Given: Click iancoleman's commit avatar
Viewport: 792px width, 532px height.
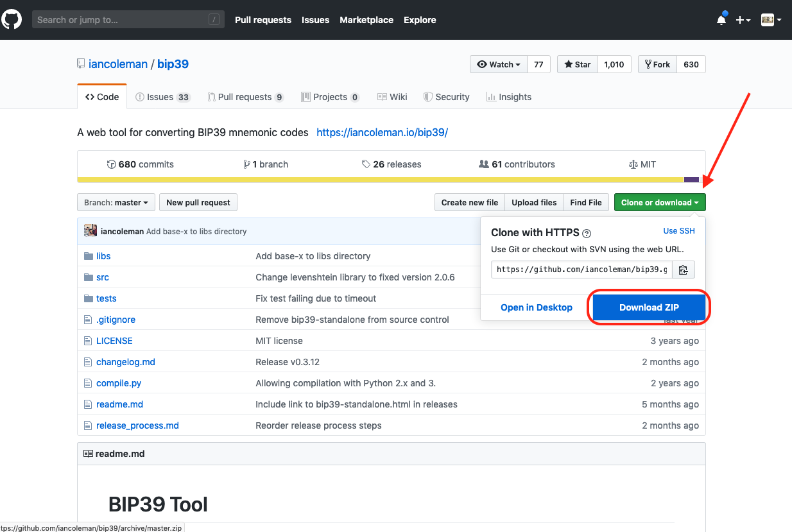Looking at the screenshot, I should coord(90,231).
